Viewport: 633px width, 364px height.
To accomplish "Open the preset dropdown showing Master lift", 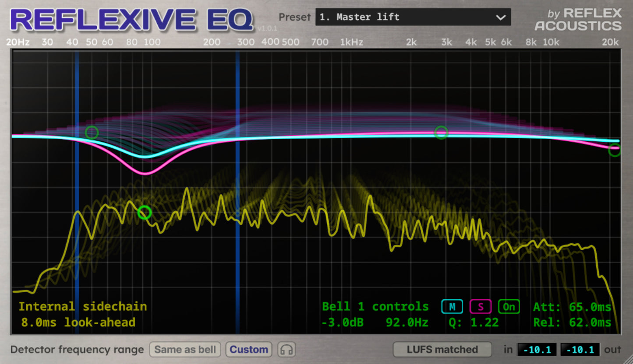I will pyautogui.click(x=412, y=17).
